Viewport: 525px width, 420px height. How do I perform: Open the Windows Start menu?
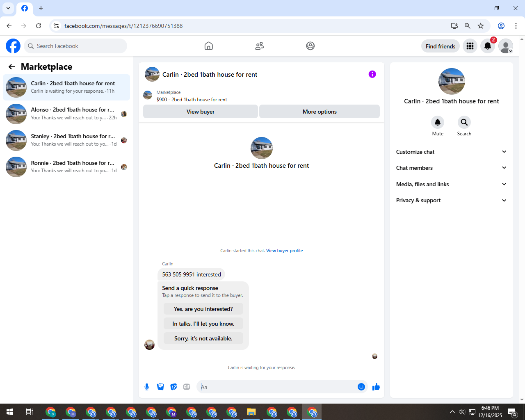click(10, 412)
